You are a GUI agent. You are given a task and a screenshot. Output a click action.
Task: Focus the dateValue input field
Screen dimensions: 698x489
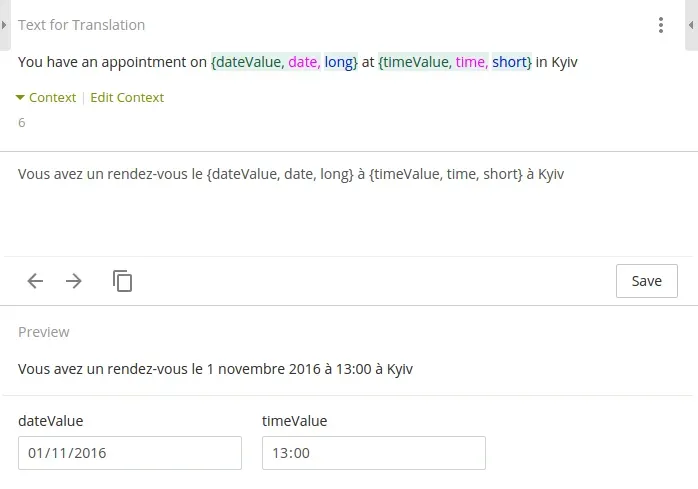coord(130,453)
